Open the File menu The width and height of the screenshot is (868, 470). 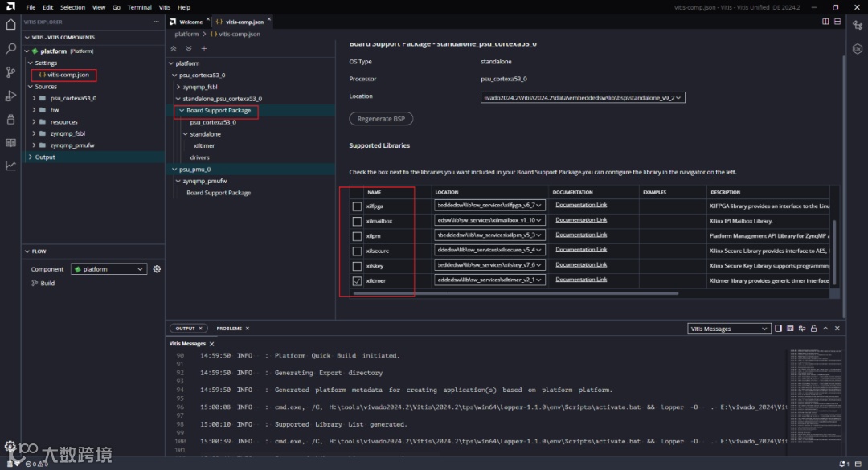[31, 7]
